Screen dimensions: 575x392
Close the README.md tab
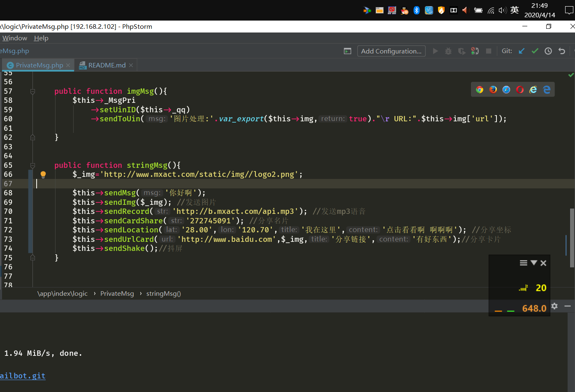(x=131, y=65)
